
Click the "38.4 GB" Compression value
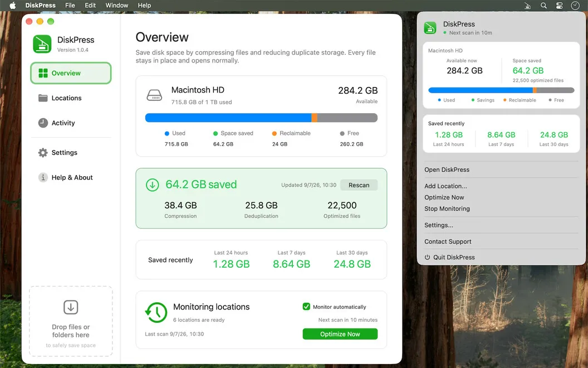180,205
